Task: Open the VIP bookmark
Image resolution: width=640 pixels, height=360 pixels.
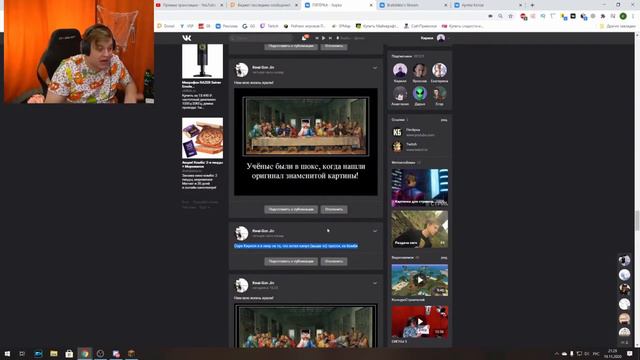Action: tap(187, 26)
